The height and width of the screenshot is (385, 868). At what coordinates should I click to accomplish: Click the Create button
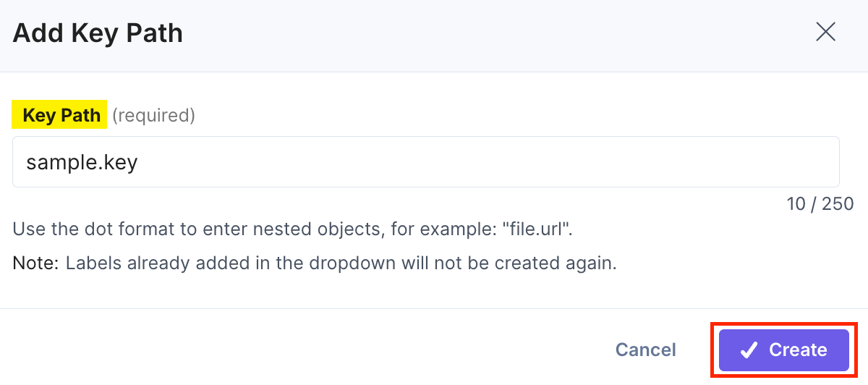783,350
